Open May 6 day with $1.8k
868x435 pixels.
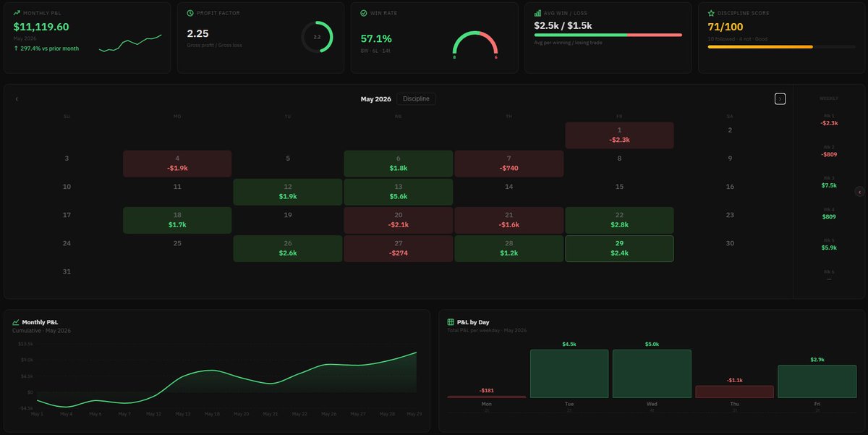click(x=399, y=164)
